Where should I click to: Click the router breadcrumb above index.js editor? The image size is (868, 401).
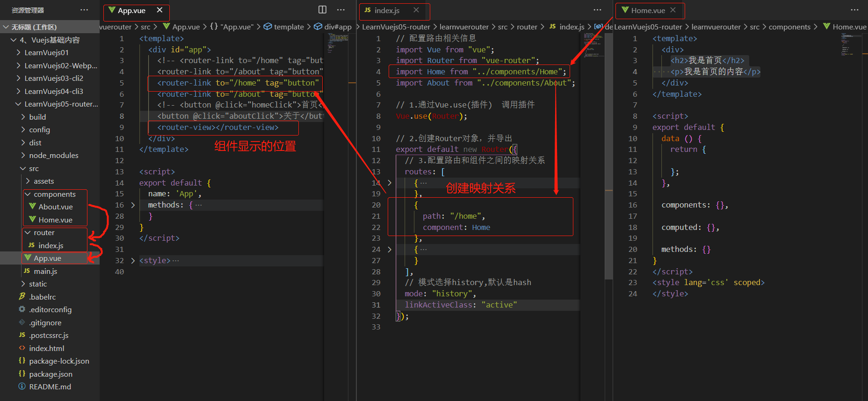[x=527, y=27]
